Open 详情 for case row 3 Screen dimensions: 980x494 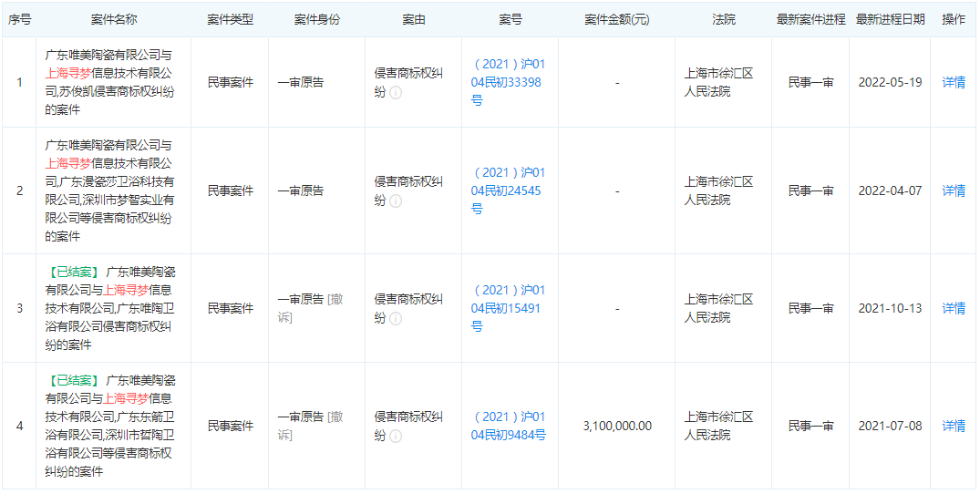(x=954, y=308)
